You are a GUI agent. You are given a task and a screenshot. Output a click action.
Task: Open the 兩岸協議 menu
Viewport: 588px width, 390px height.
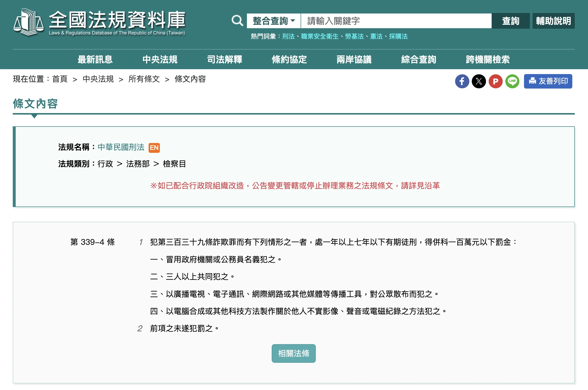pyautogui.click(x=354, y=59)
